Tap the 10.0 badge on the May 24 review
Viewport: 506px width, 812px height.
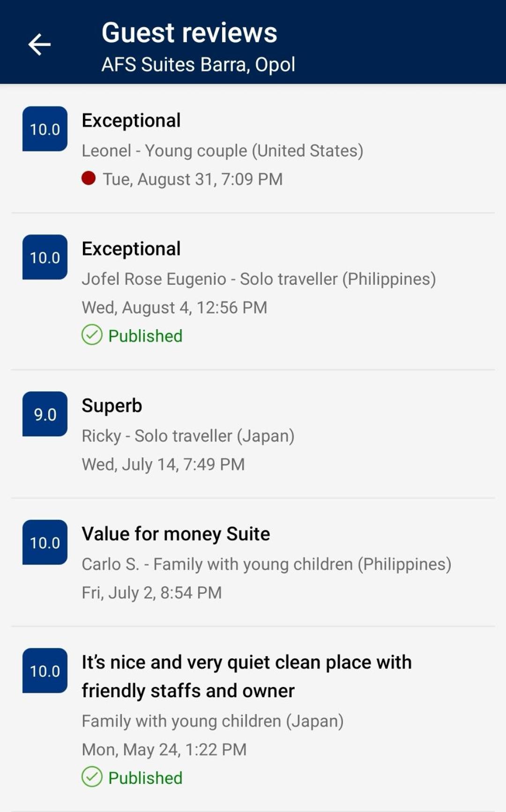[x=45, y=671]
